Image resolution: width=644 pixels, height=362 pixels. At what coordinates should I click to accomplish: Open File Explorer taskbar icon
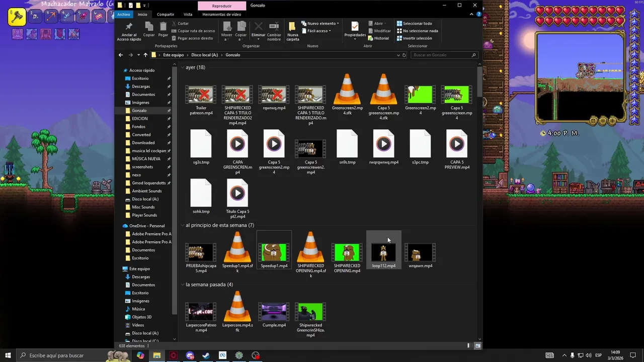[156, 355]
